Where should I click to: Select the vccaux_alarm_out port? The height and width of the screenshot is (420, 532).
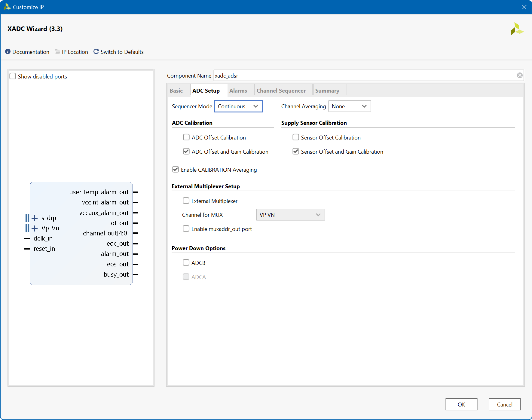104,213
